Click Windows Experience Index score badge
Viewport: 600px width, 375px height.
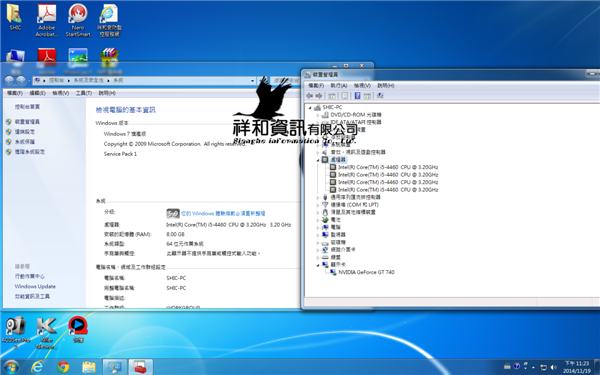(x=173, y=213)
